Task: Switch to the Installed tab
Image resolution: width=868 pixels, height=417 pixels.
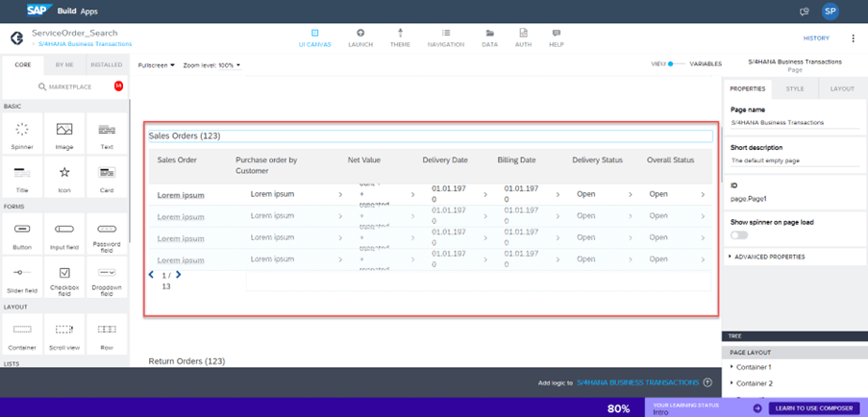Action: pyautogui.click(x=107, y=64)
